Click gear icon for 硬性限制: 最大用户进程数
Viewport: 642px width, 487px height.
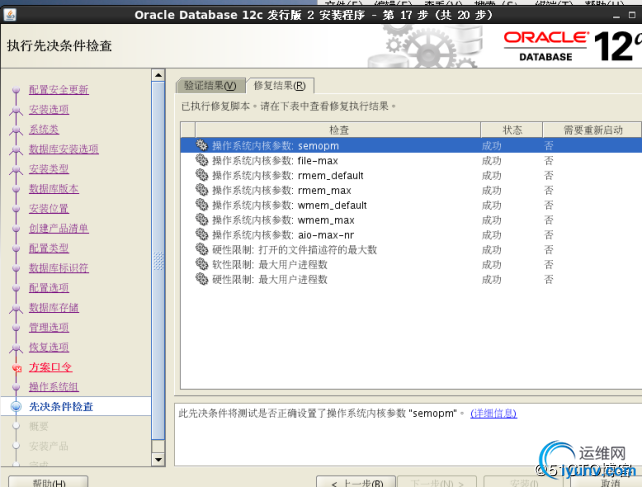(201, 279)
